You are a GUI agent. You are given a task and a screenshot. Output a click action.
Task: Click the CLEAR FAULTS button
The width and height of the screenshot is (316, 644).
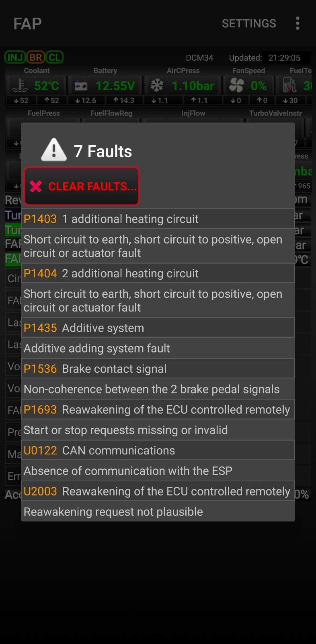82,186
